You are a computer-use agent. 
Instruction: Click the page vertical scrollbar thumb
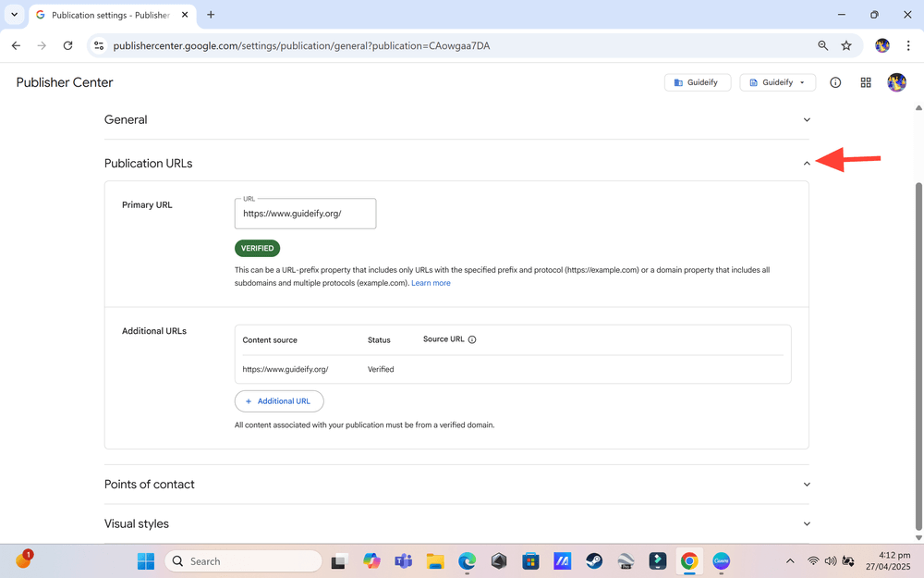click(x=918, y=357)
